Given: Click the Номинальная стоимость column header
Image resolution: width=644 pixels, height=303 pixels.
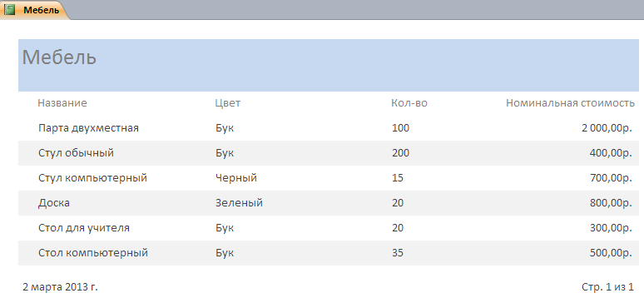Looking at the screenshot, I should point(570,102).
